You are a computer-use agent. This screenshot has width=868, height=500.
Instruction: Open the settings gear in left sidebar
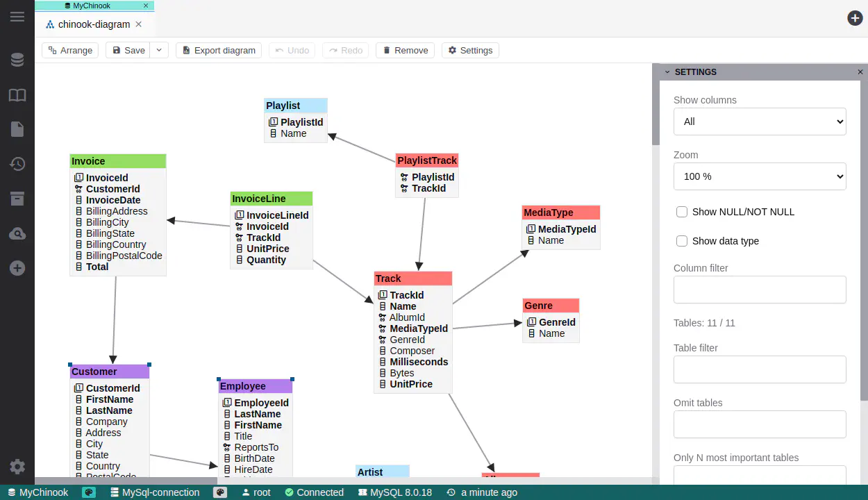pos(17,467)
